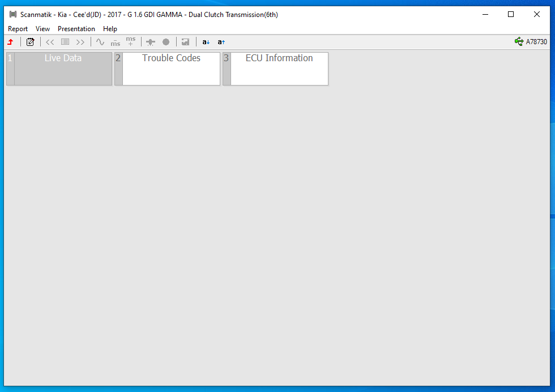Increase font size with a↑ icon

point(221,42)
